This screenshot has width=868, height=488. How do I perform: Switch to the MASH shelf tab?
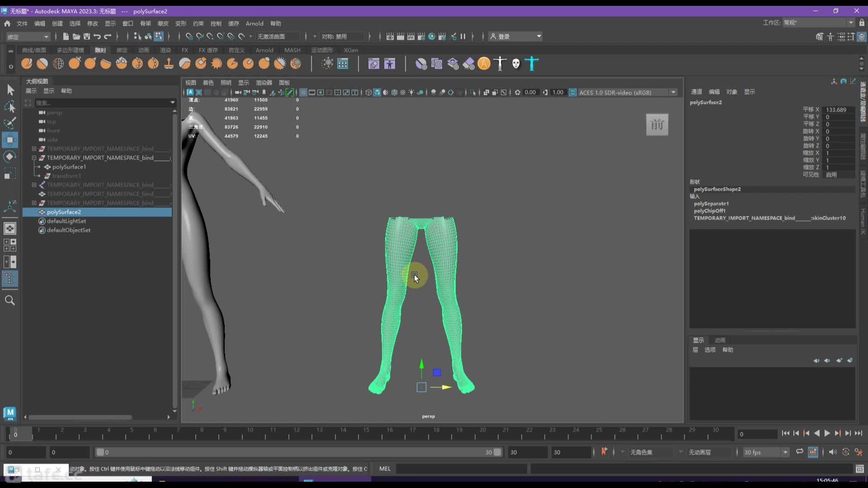[x=292, y=50]
